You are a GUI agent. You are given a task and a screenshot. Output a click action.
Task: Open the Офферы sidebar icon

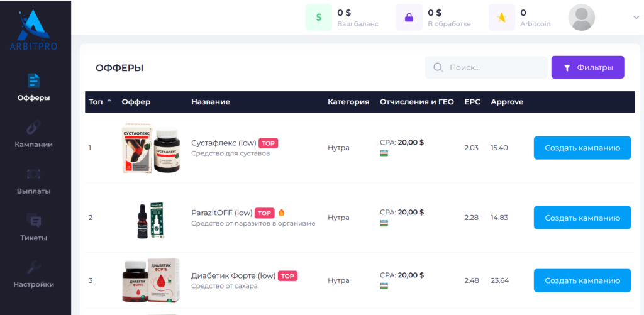point(33,80)
